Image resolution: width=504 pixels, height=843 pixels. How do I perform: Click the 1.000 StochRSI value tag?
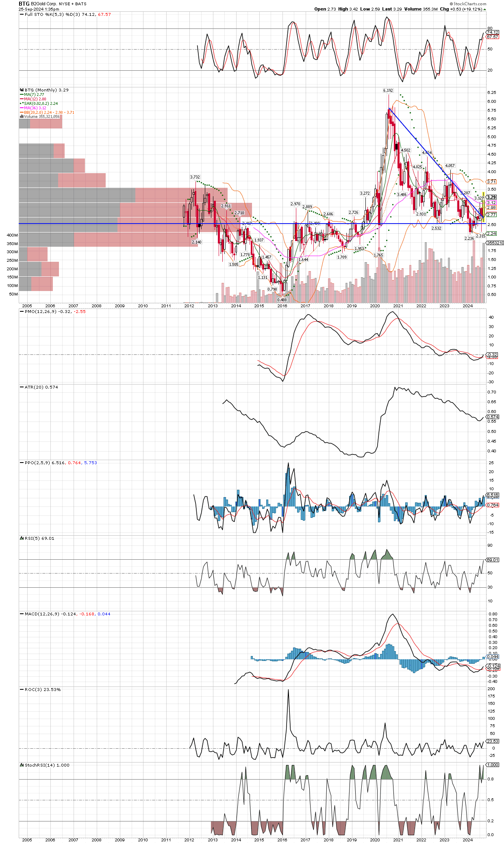(493, 765)
